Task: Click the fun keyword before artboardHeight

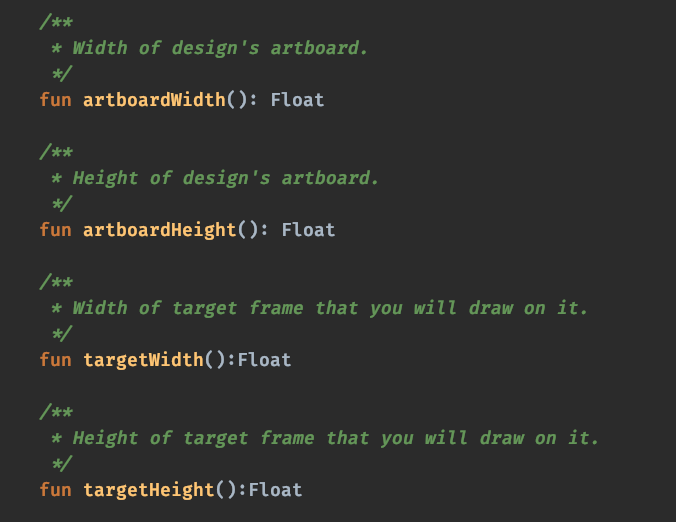Action: 56,230
